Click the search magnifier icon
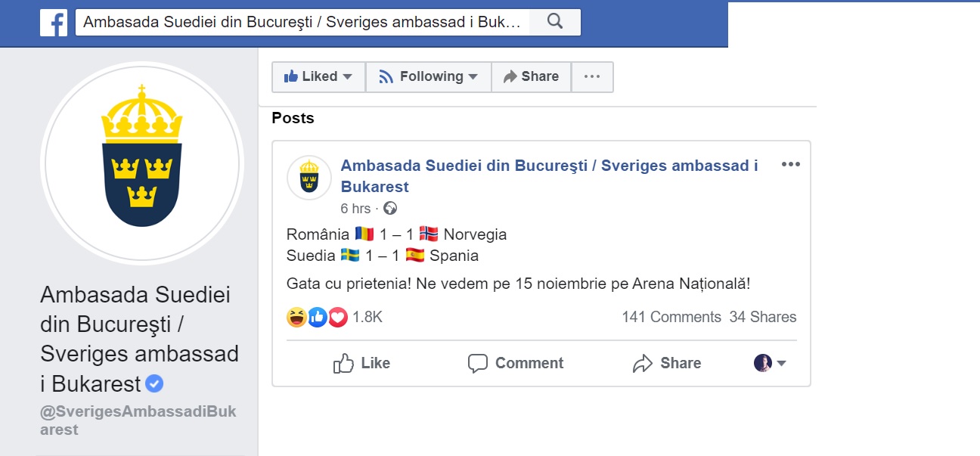The width and height of the screenshot is (980, 456). point(554,22)
